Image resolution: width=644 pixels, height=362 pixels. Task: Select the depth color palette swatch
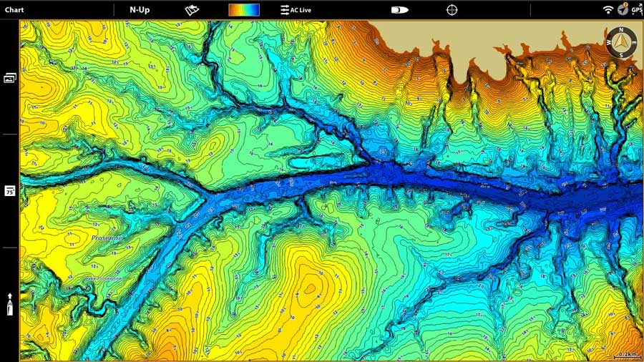click(244, 10)
